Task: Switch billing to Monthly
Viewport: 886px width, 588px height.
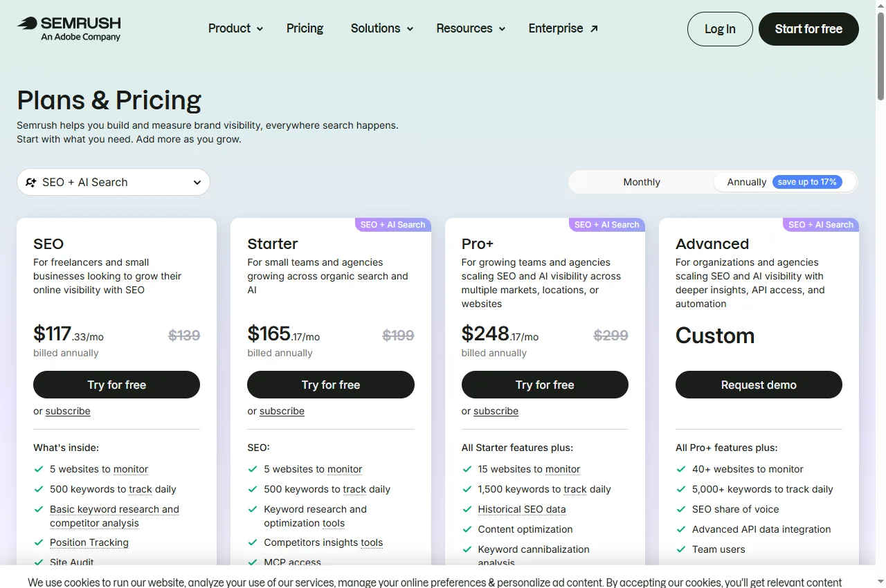Action: (x=642, y=182)
